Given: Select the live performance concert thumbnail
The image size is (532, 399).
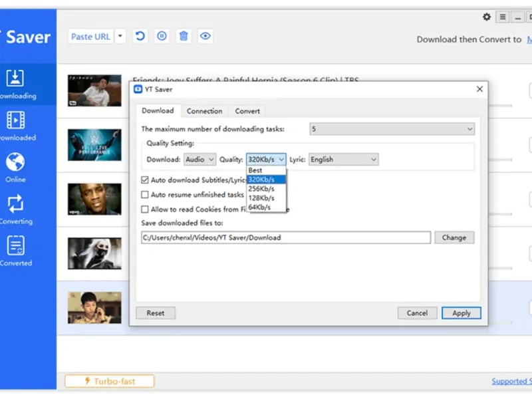Looking at the screenshot, I should [94, 145].
